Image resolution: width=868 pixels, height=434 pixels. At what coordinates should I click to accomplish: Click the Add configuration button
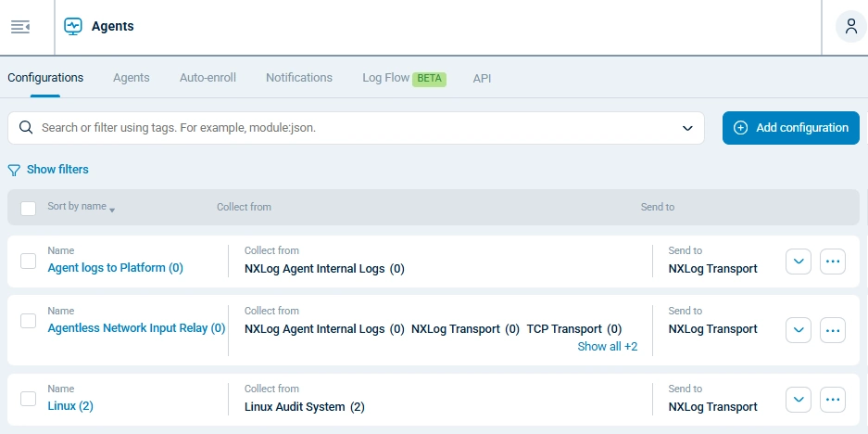click(790, 128)
